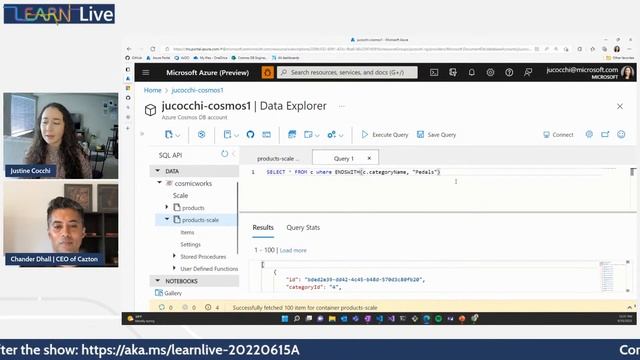This screenshot has height=360, width=640.
Task: Open the notifications bell
Action: tap(471, 73)
